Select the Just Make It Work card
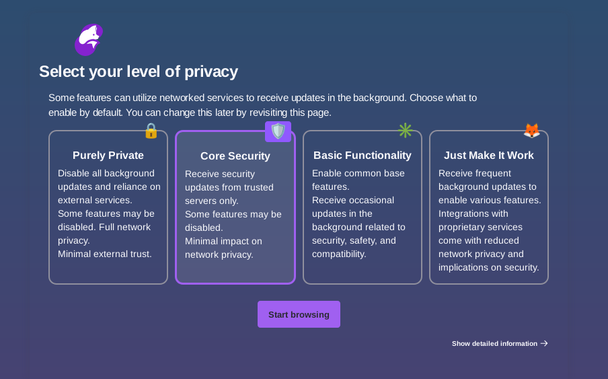The height and width of the screenshot is (379, 608). coord(489,208)
